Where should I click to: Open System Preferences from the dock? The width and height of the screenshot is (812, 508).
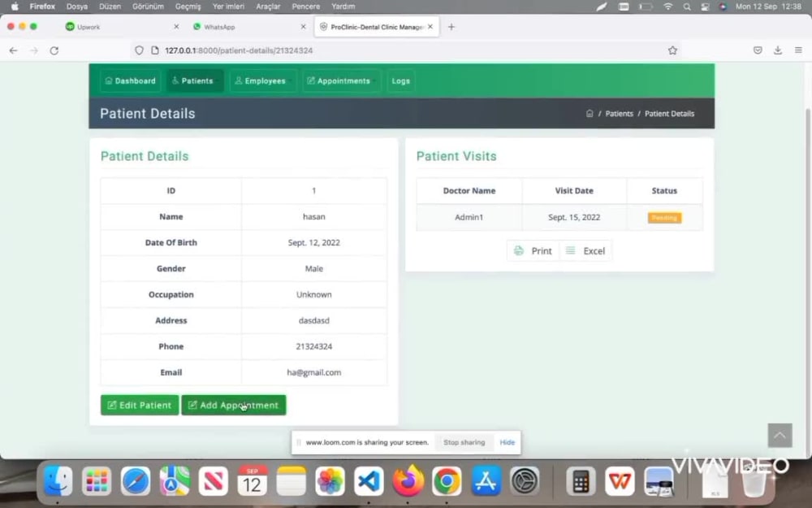pos(525,481)
